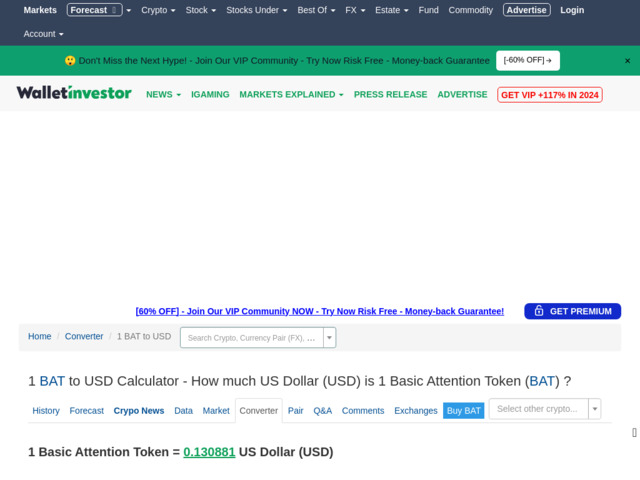640x480 pixels.
Task: Open the PRESS RELEASE page
Action: (x=390, y=95)
